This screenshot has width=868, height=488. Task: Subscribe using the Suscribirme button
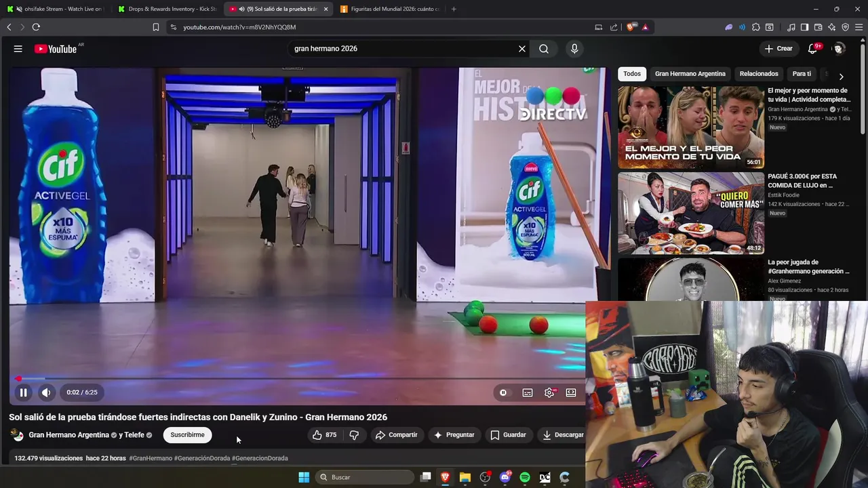(x=187, y=435)
